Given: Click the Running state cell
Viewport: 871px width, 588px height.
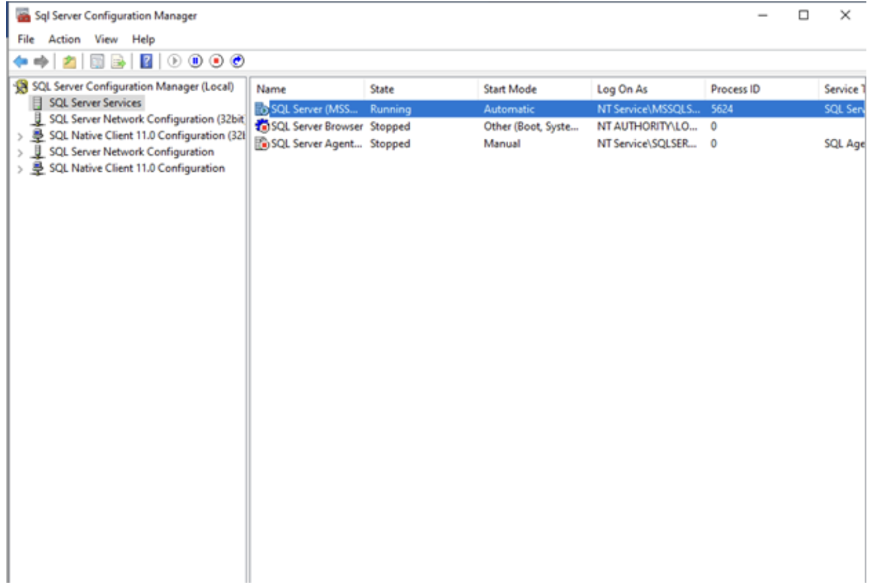Looking at the screenshot, I should tap(390, 109).
